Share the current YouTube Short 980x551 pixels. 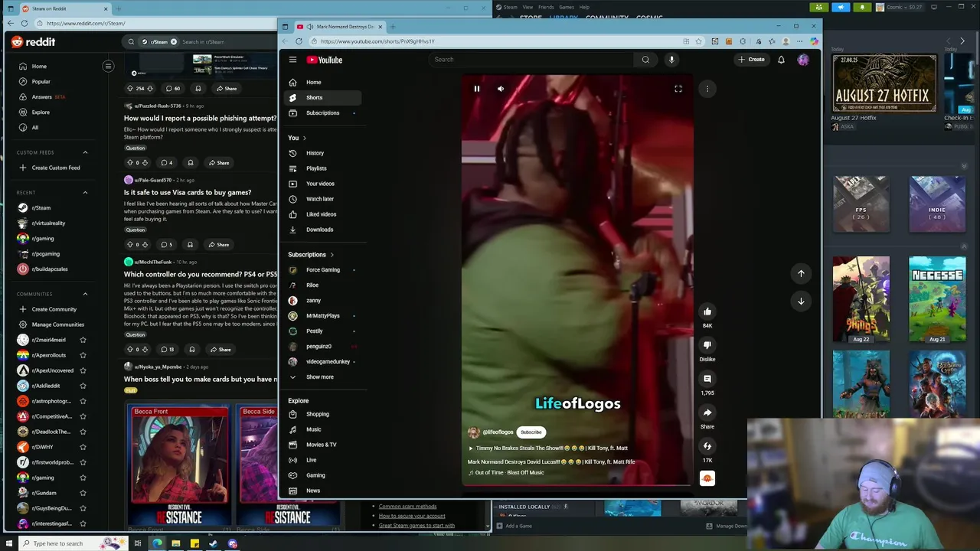[707, 412]
